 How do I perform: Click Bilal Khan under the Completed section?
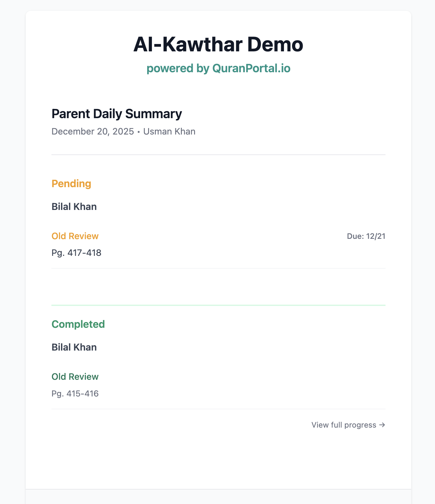tap(74, 347)
